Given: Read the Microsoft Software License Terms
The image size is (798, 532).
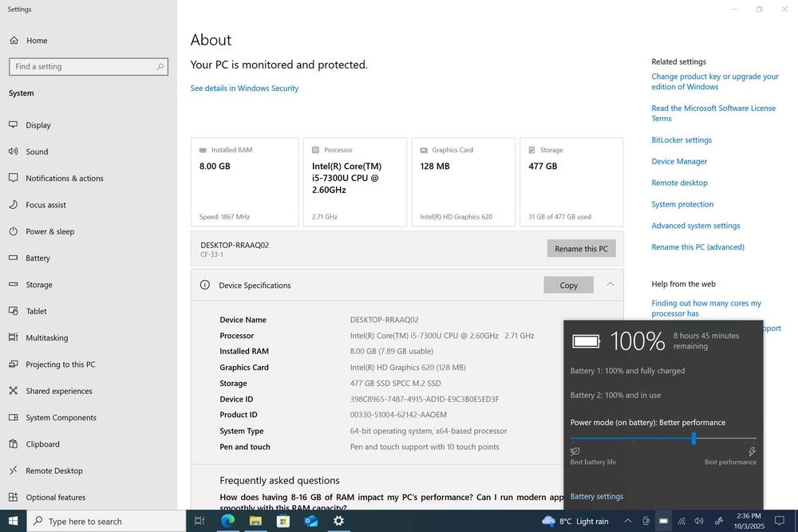Looking at the screenshot, I should pyautogui.click(x=713, y=113).
